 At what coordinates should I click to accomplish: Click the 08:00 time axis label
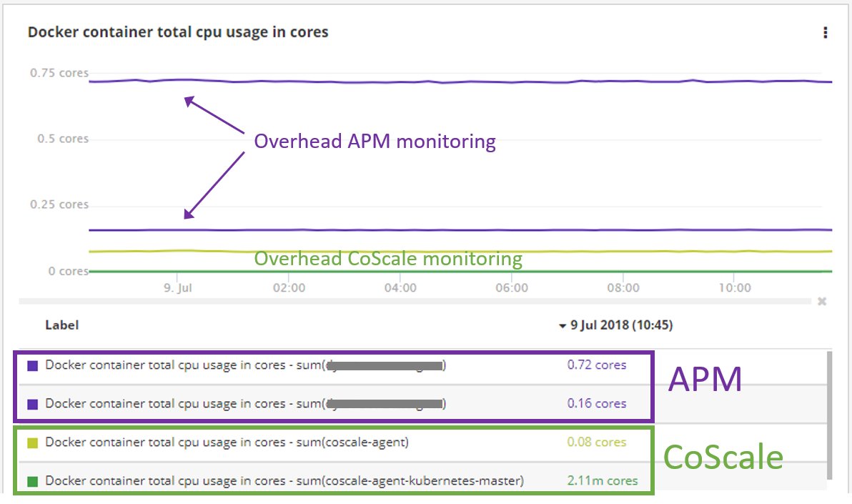[623, 288]
